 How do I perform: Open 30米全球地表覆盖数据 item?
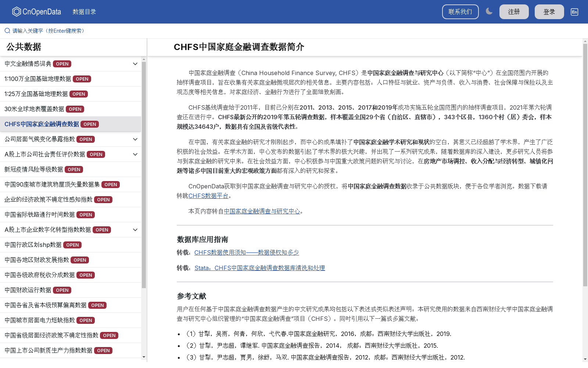click(x=71, y=109)
